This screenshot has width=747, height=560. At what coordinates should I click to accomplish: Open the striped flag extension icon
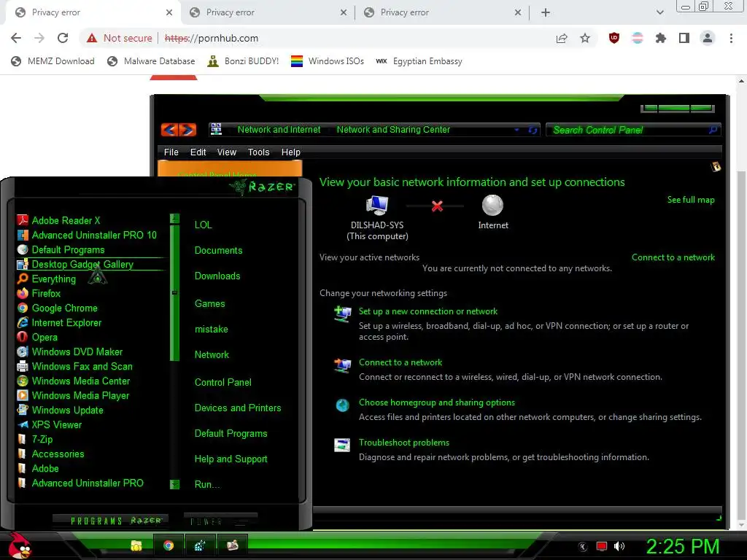638,38
